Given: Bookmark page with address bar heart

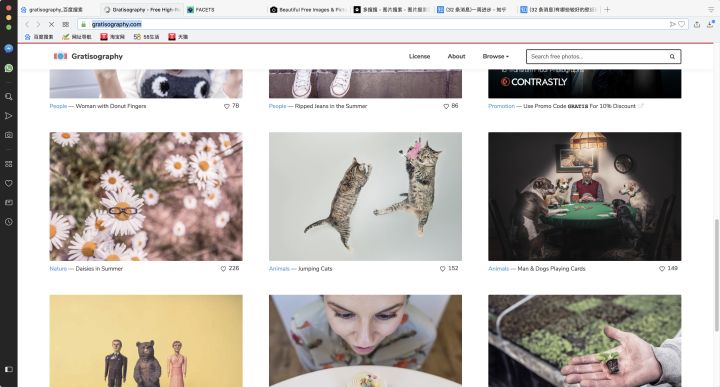Looking at the screenshot, I should tap(681, 24).
